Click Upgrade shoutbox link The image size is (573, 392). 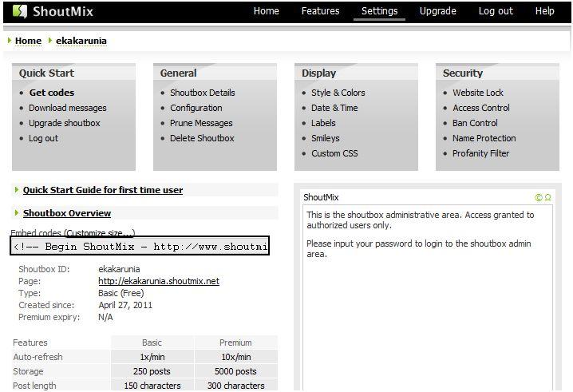pos(65,123)
